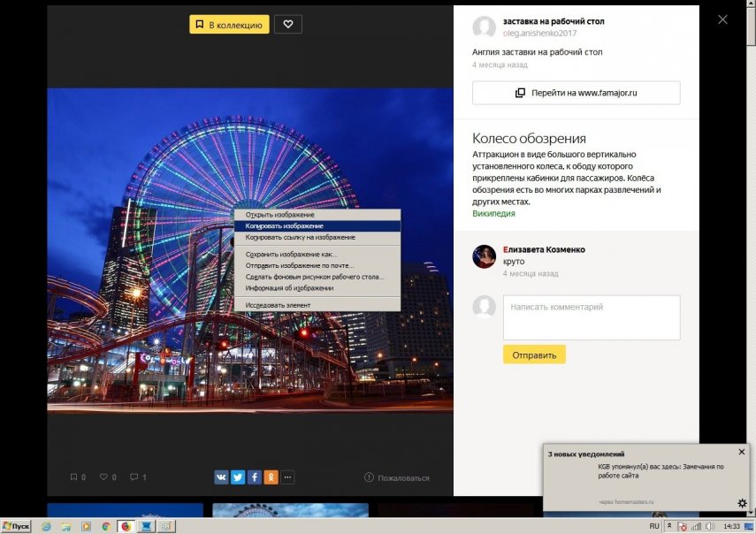This screenshot has width=756, height=534.
Task: Show hidden system tray icons
Action: click(x=669, y=526)
